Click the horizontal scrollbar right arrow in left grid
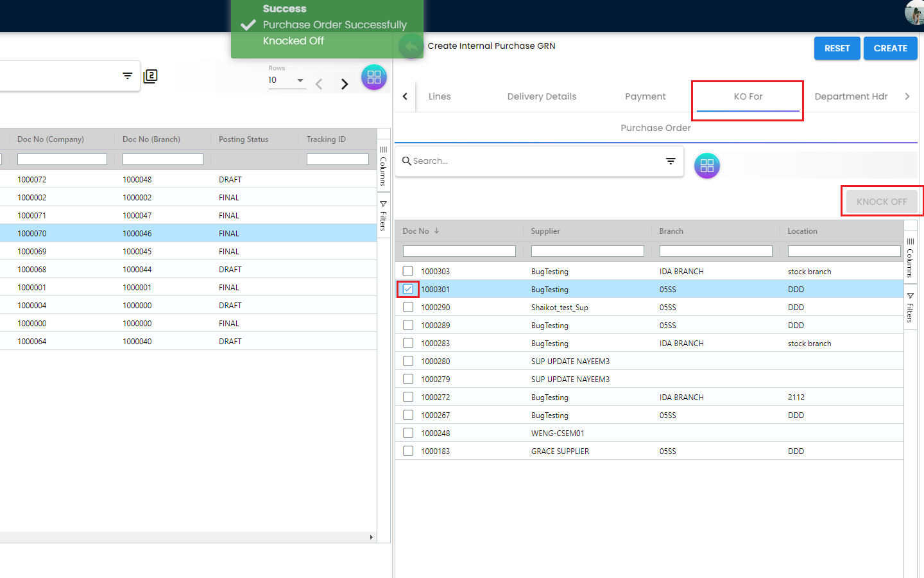 click(x=371, y=538)
